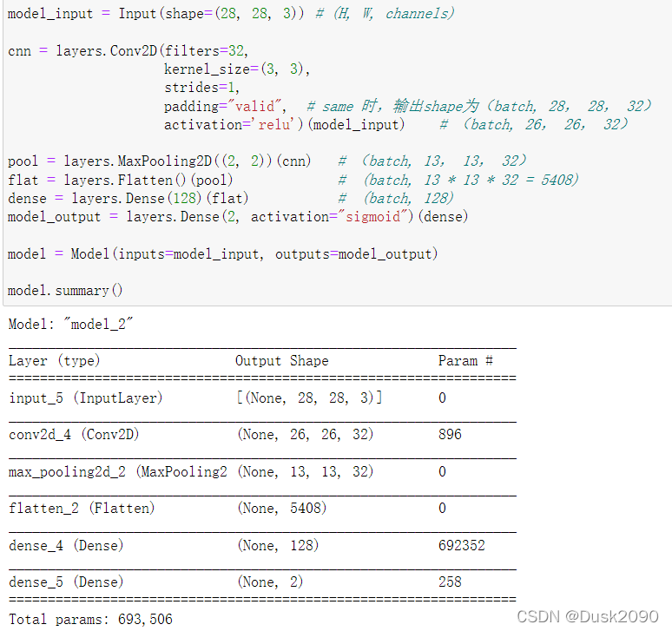Click the padding="valid" argument
Screen dimensions: 672x631
pos(225,106)
